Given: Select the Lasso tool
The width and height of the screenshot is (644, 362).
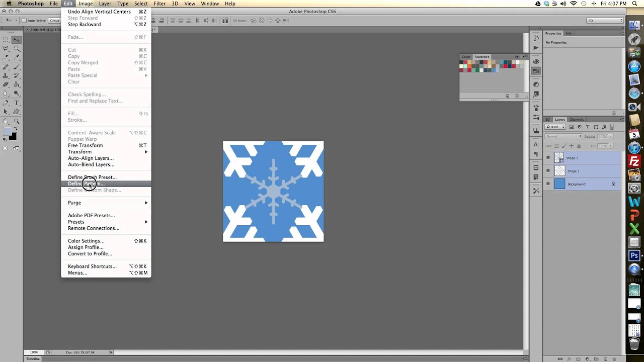Looking at the screenshot, I should tap(6, 49).
